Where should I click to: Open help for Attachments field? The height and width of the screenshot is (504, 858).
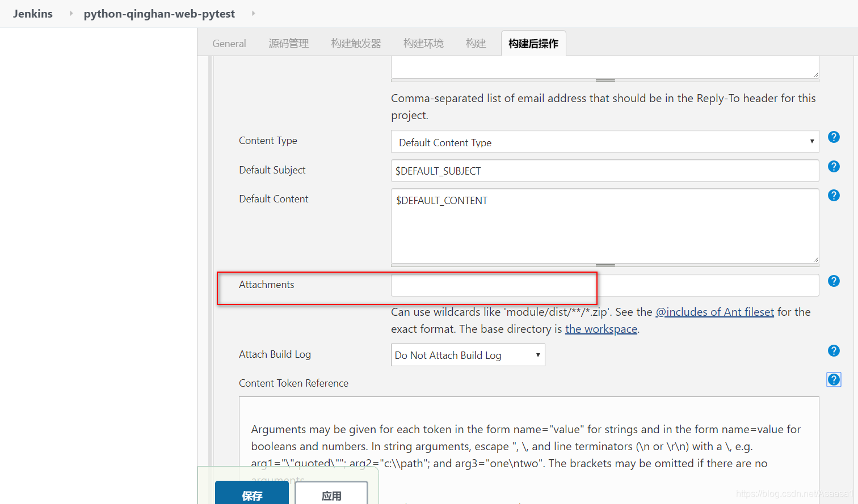(x=834, y=281)
